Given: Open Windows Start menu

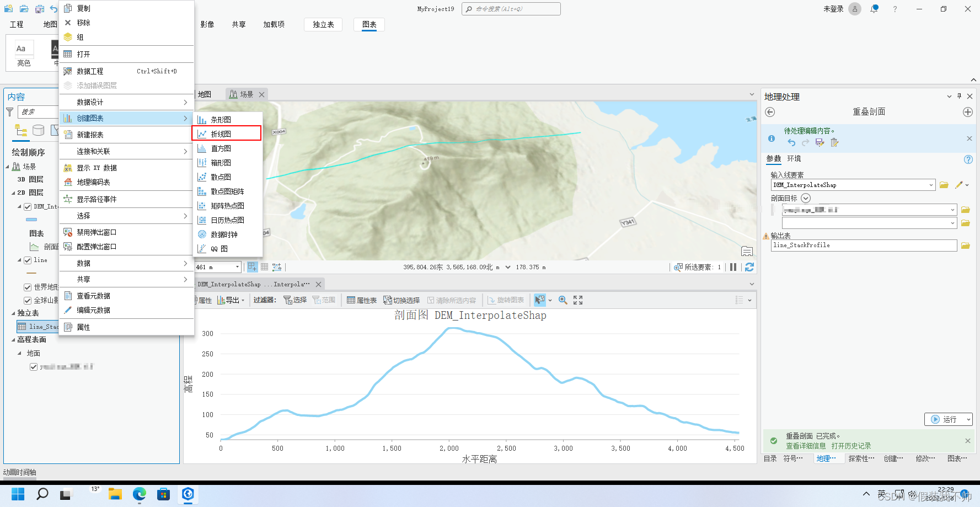Looking at the screenshot, I should click(x=18, y=494).
